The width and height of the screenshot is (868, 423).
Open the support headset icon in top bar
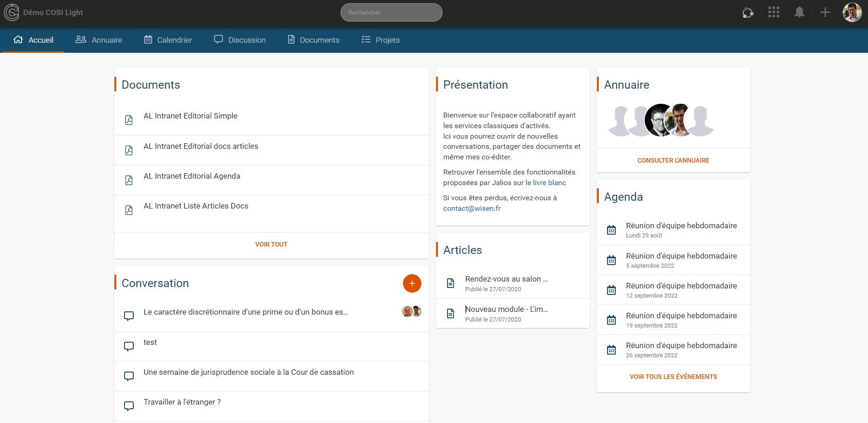point(748,12)
